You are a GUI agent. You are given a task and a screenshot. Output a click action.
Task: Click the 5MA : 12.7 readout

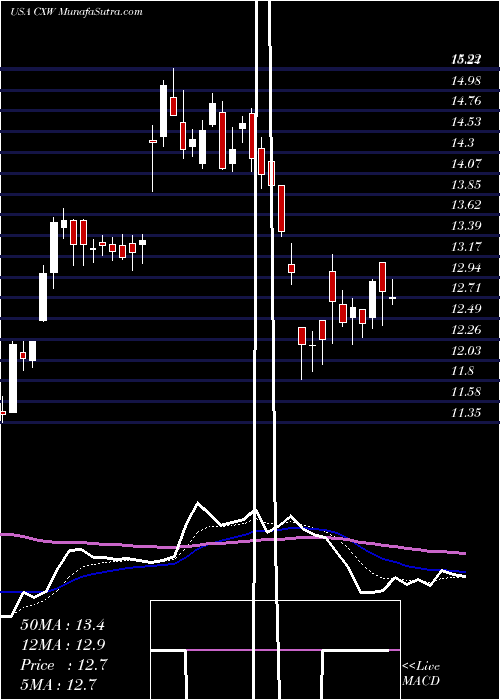tap(58, 684)
